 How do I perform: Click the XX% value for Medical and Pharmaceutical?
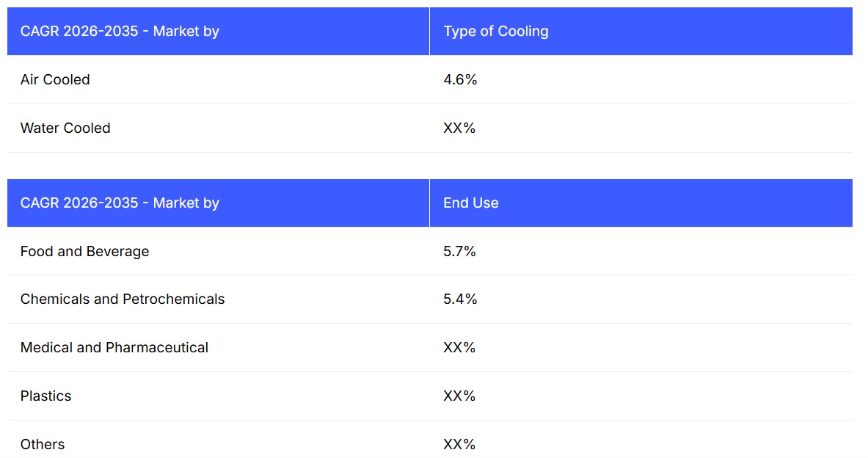coord(459,348)
